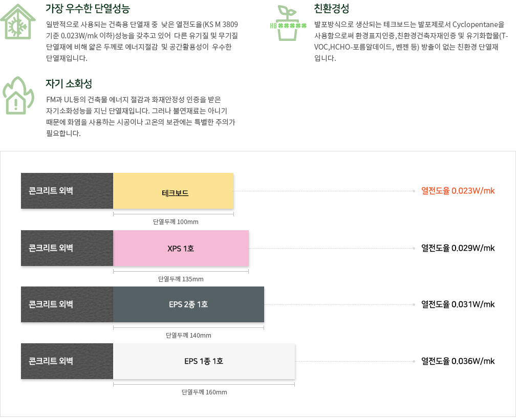The width and height of the screenshot is (516, 420).
Task: Click the first 콘크리트 외벽 block
Action: (x=67, y=191)
